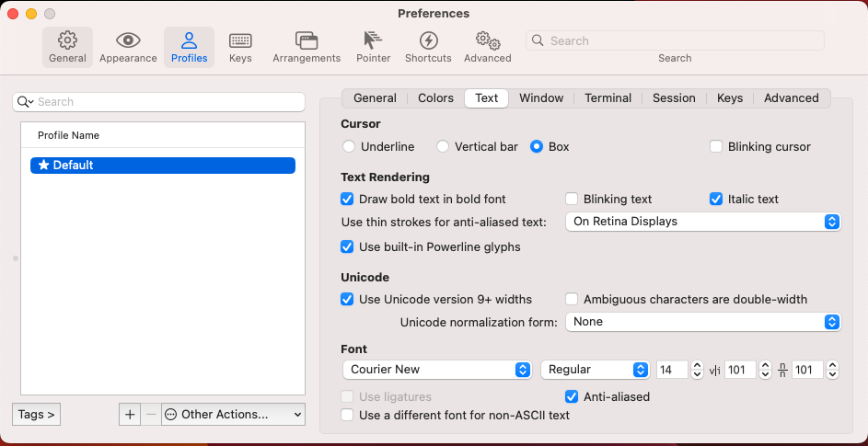
Task: Toggle Anti-aliased checkbox
Action: tap(572, 396)
